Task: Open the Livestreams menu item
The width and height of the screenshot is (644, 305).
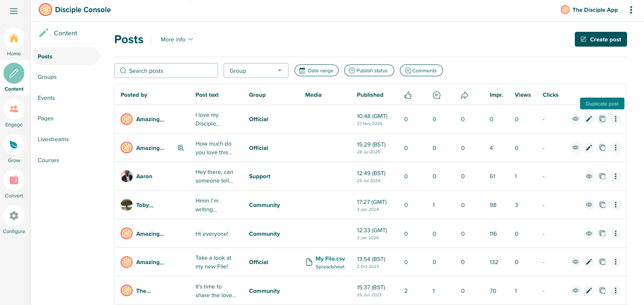Action: click(x=53, y=139)
